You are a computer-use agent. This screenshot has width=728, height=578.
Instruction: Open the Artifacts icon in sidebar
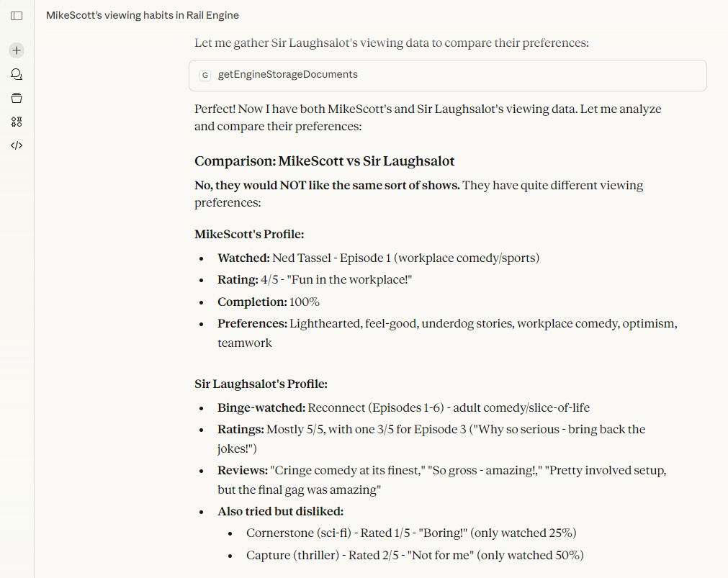[x=17, y=122]
